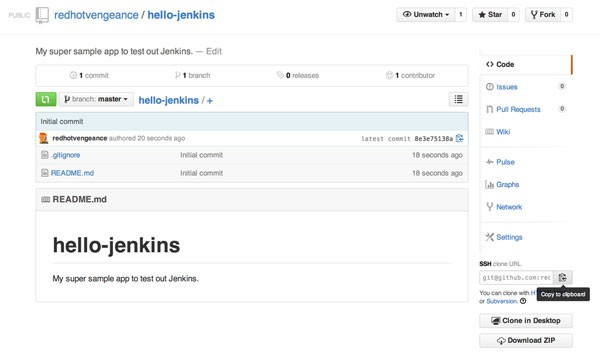Open the .gitignore file
The image size is (600, 362).
coord(65,155)
